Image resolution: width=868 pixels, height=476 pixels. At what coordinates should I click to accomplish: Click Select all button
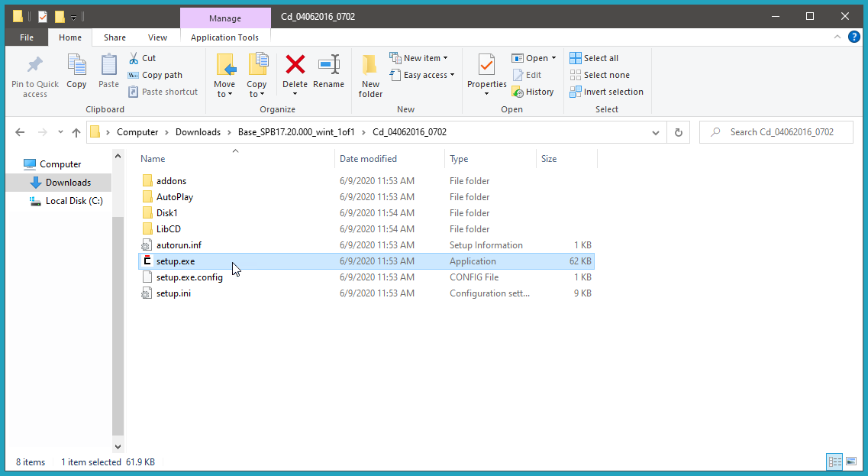coord(594,58)
